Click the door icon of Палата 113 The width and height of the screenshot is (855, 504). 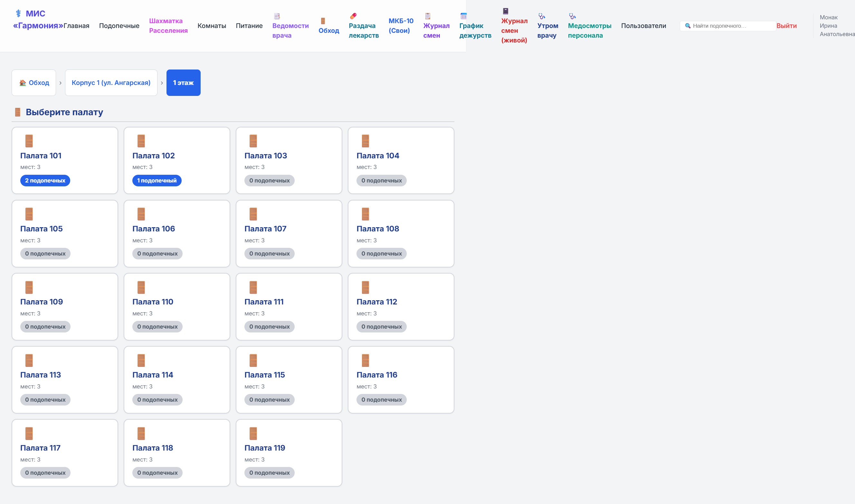coord(29,360)
